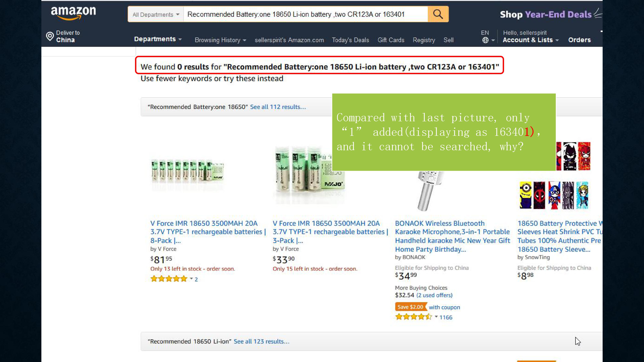Select Registry in the navigation bar

(x=424, y=40)
